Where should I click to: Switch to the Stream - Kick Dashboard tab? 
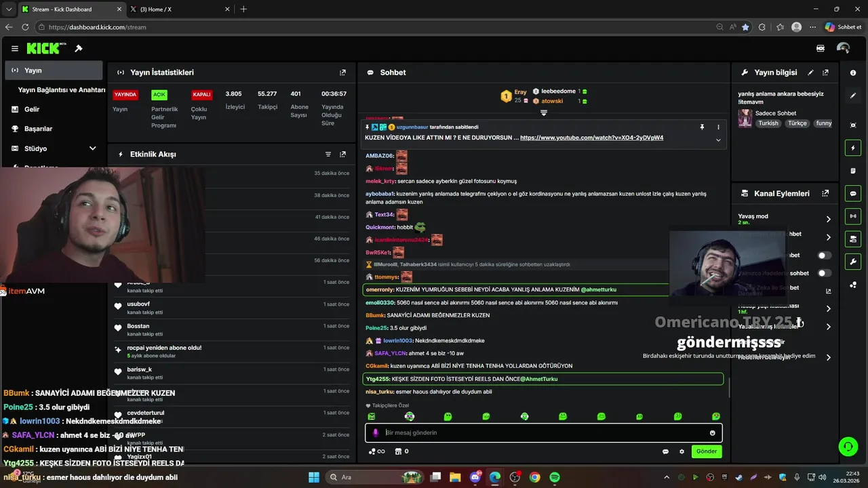(x=72, y=9)
